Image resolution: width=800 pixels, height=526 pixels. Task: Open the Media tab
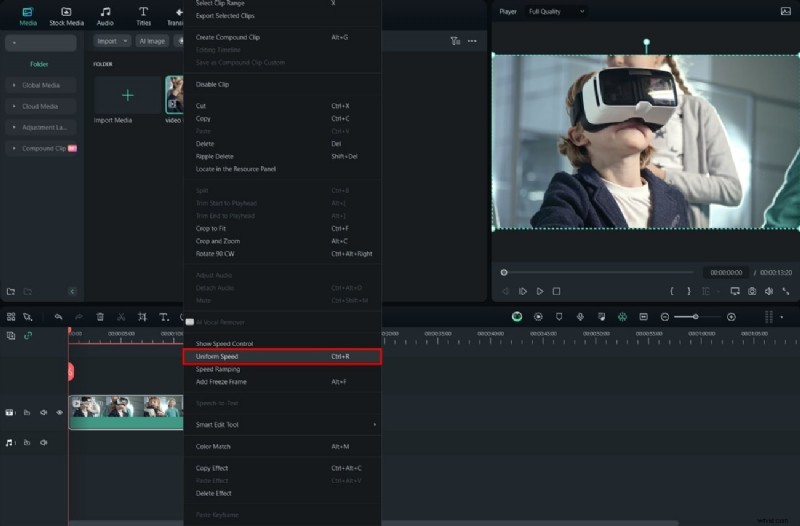(x=28, y=16)
